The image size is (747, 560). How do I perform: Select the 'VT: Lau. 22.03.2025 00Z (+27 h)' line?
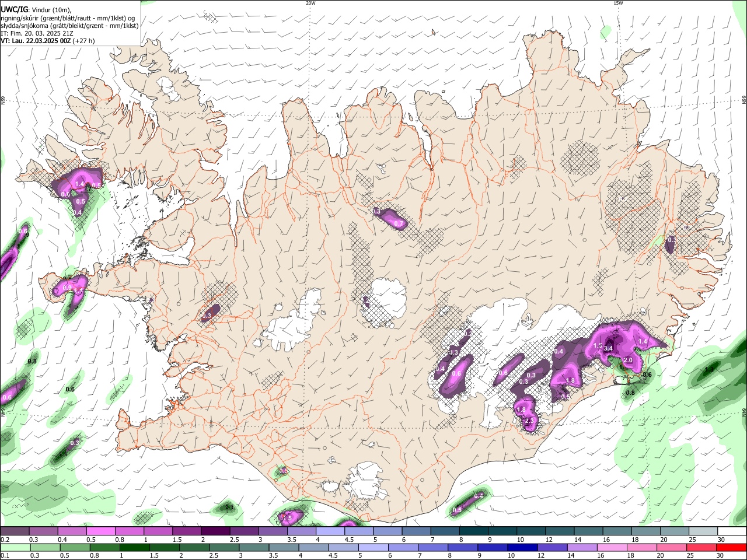[48, 41]
